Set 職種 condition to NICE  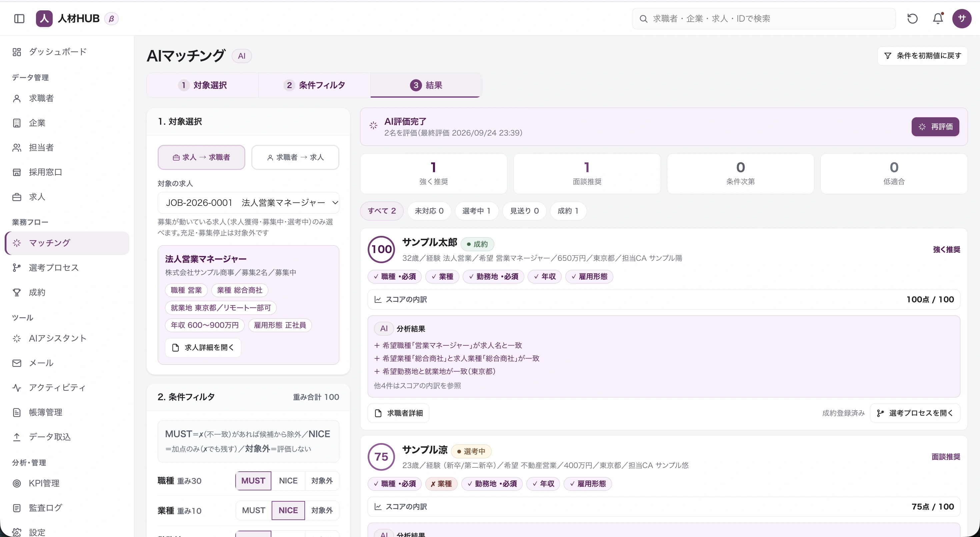coord(288,481)
